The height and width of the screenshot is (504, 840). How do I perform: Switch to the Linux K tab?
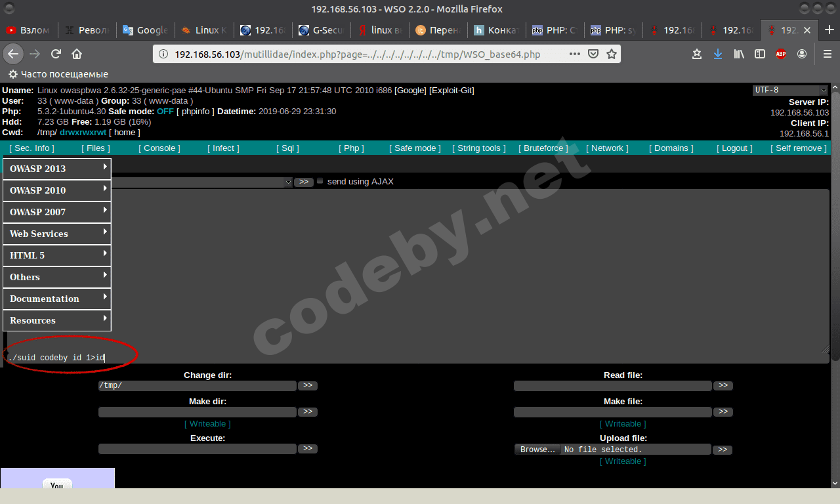click(204, 30)
